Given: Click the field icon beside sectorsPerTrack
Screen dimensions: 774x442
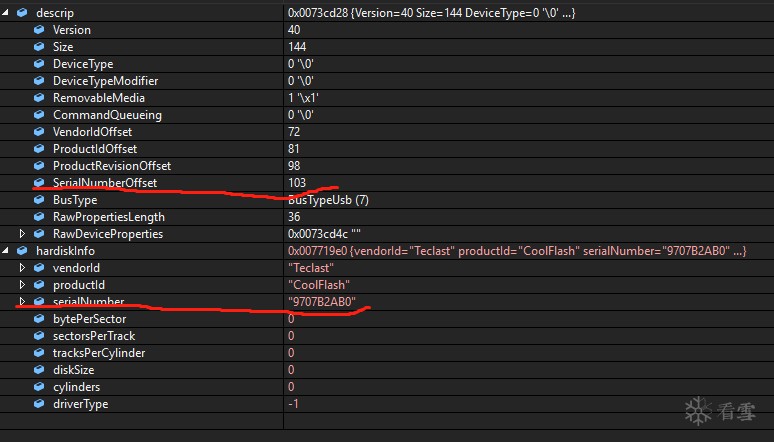Looking at the screenshot, I should coord(39,336).
